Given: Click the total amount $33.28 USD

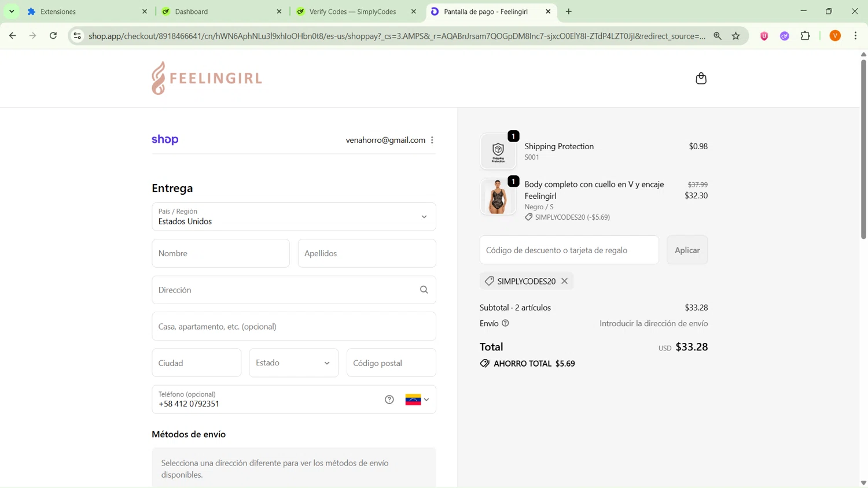Looking at the screenshot, I should (692, 347).
